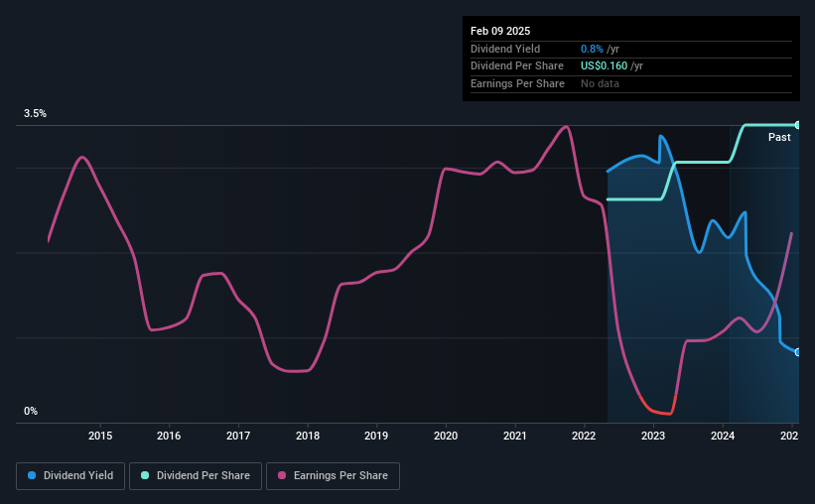Click the "No data" earnings tooltip text

[x=602, y=83]
